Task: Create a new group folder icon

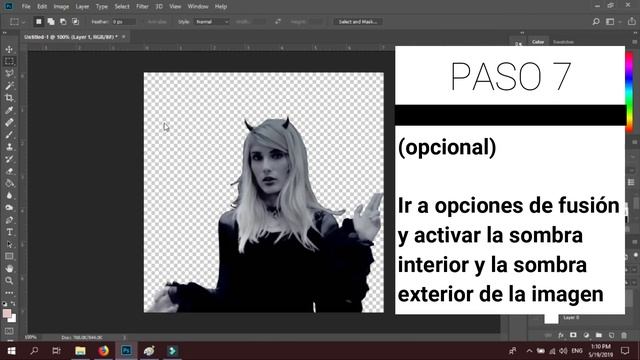Action: tap(599, 335)
